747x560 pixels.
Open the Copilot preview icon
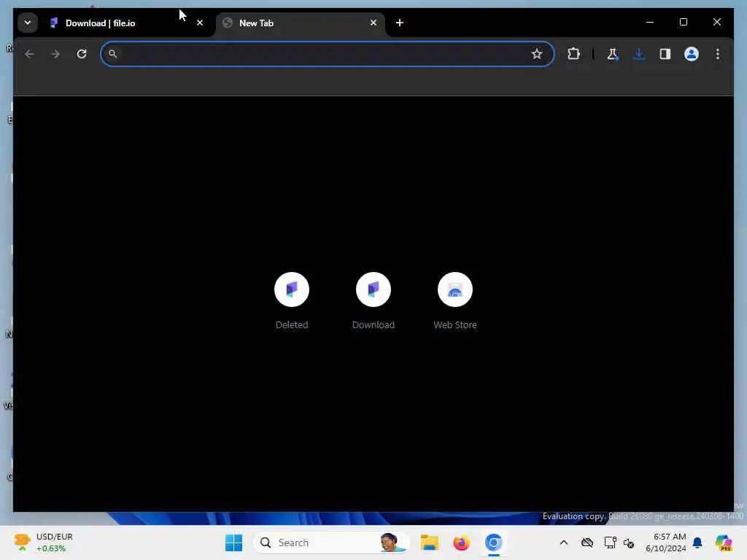click(723, 542)
